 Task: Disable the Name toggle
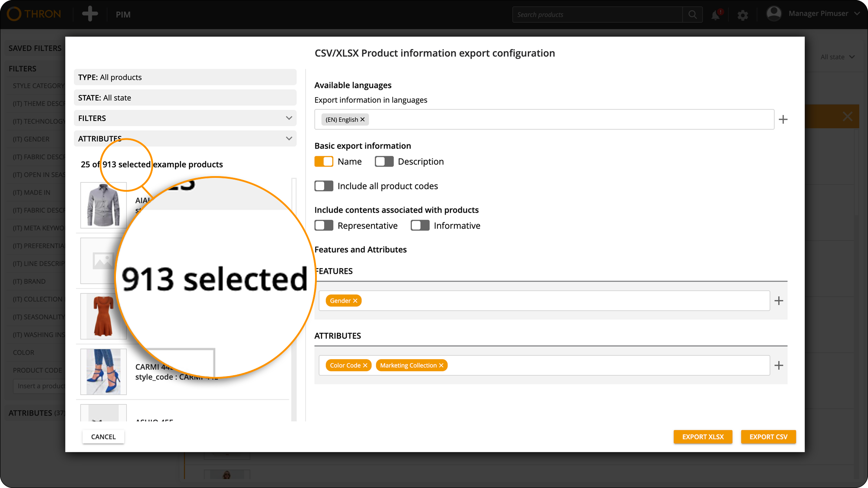(324, 161)
